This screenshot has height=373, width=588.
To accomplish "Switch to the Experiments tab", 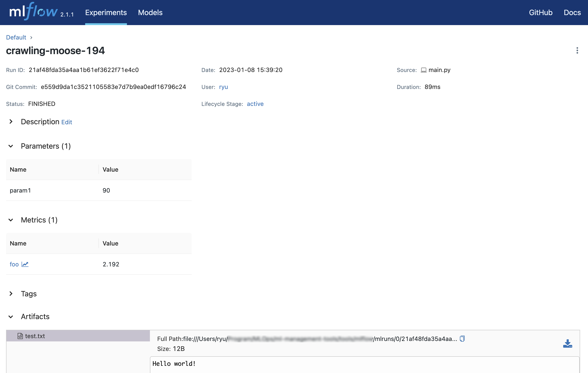I will click(x=106, y=13).
